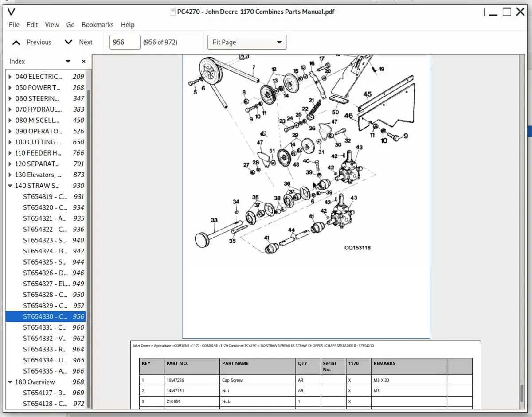Open the File menu
Screen dimensions: 532x417
14,25
